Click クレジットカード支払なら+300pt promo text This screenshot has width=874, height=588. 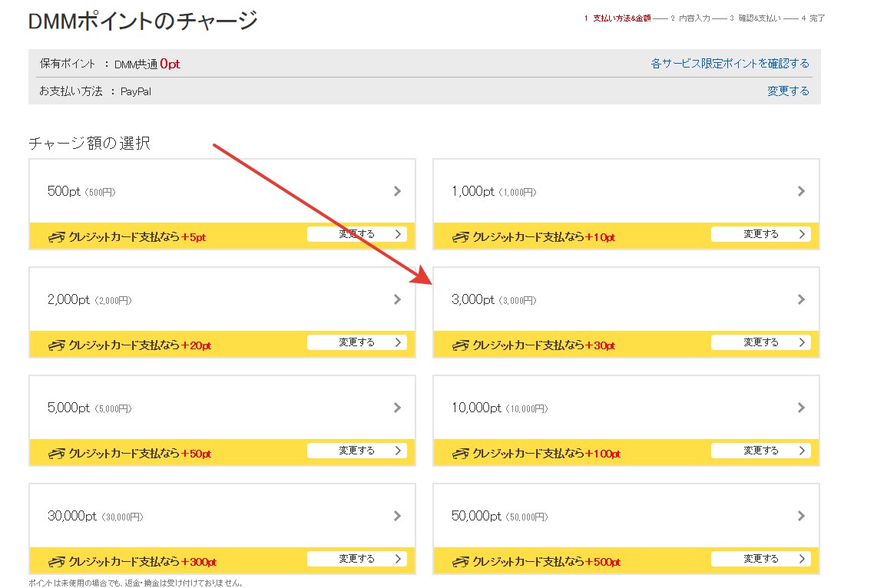coord(142,562)
